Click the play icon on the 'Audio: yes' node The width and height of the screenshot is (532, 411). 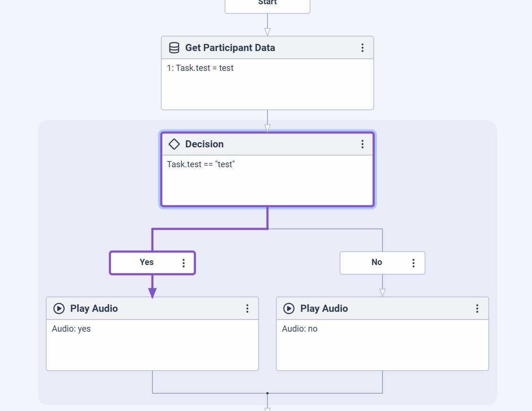pyautogui.click(x=59, y=308)
